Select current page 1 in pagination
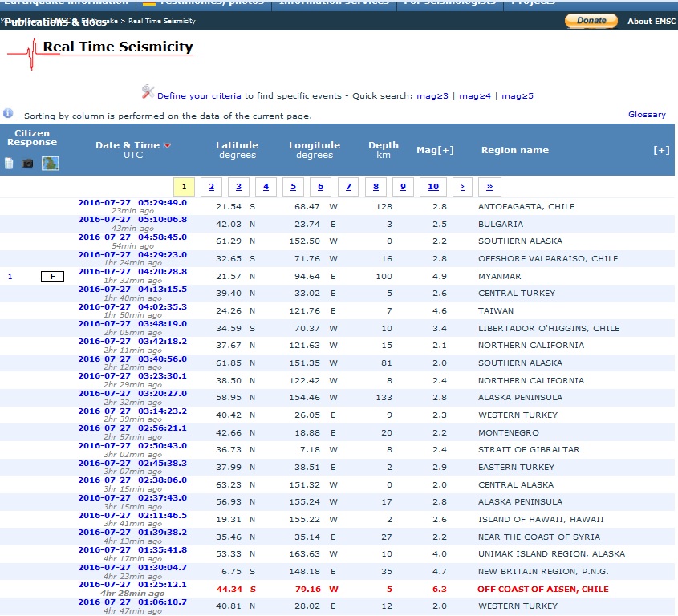 (x=185, y=187)
